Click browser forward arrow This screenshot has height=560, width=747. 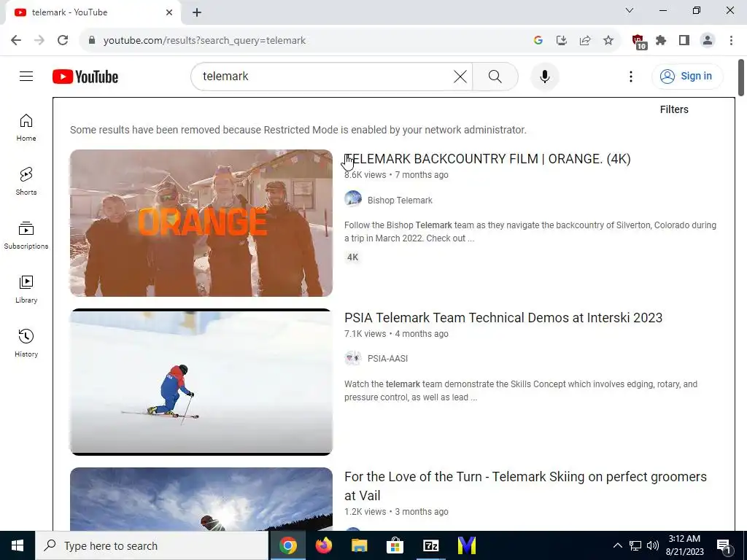coord(39,41)
